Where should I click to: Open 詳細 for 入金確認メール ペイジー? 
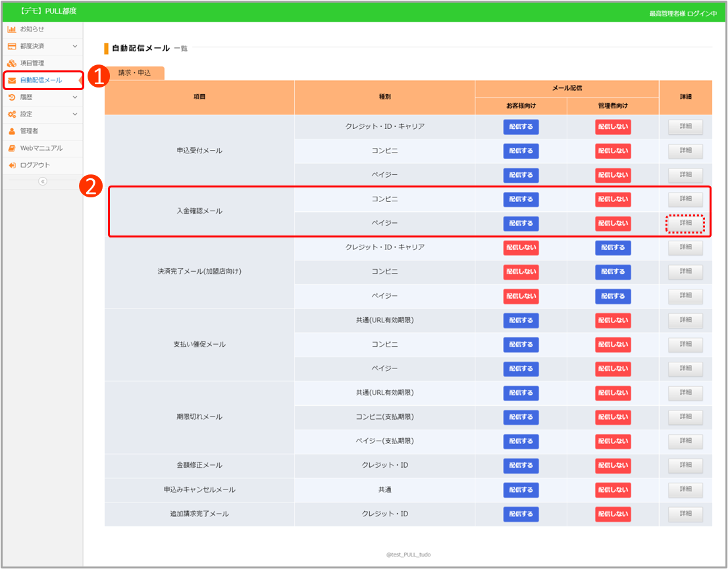[x=685, y=224]
